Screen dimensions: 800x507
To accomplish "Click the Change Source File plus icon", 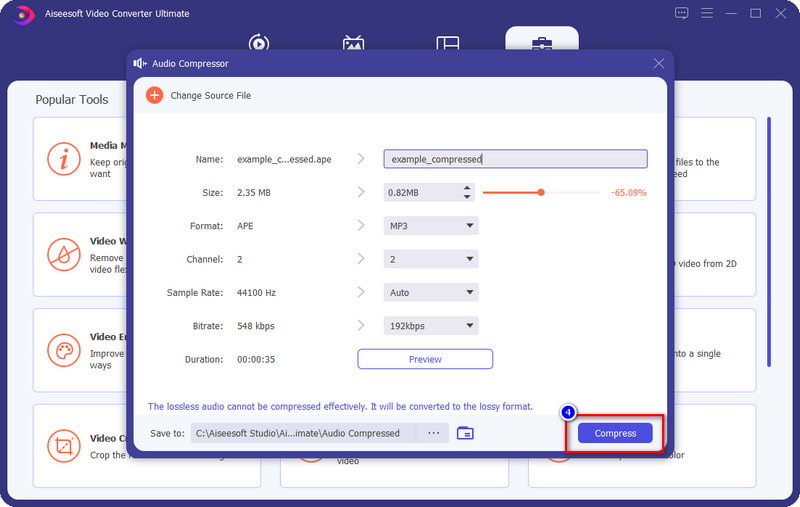I will point(154,95).
